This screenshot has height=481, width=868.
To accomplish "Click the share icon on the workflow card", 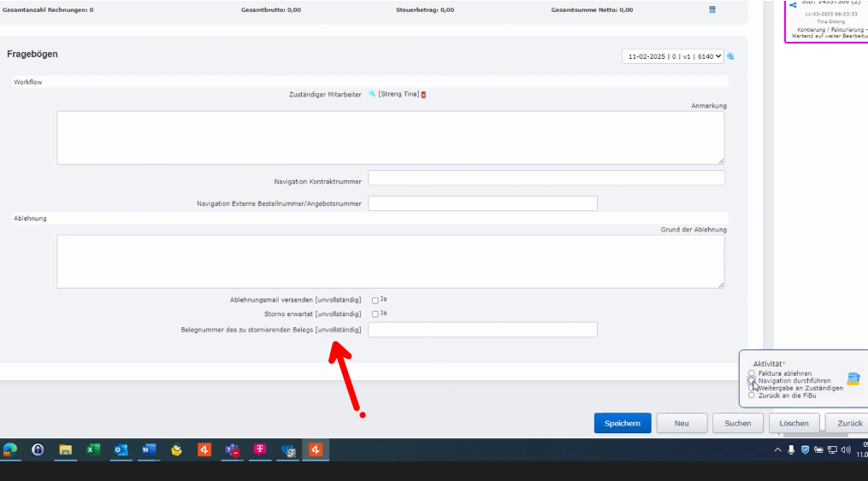I will point(793,5).
